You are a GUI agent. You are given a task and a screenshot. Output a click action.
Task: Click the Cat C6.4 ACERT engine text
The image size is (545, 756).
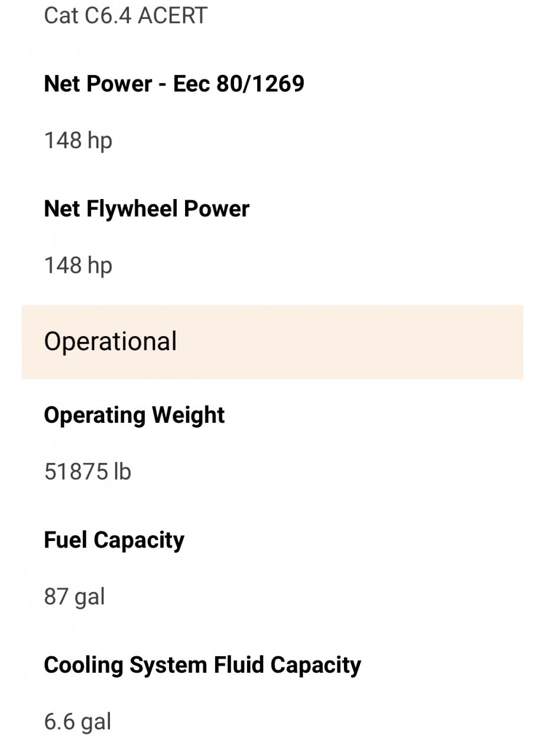tap(125, 16)
